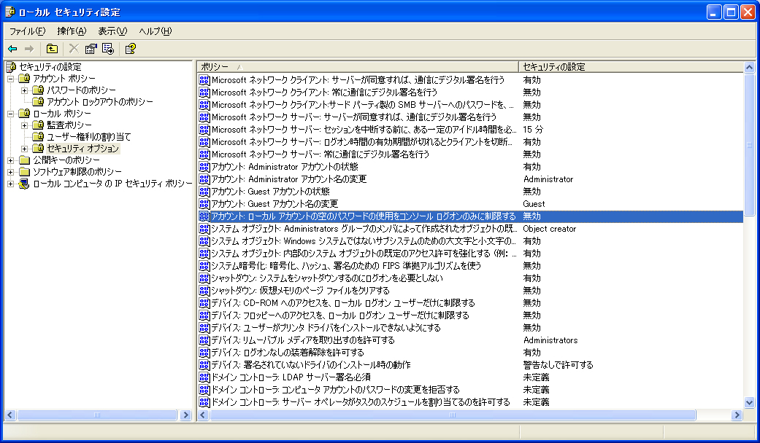Sort by the ポリシー column header
Viewport: 760px width, 443px height.
[x=358, y=67]
